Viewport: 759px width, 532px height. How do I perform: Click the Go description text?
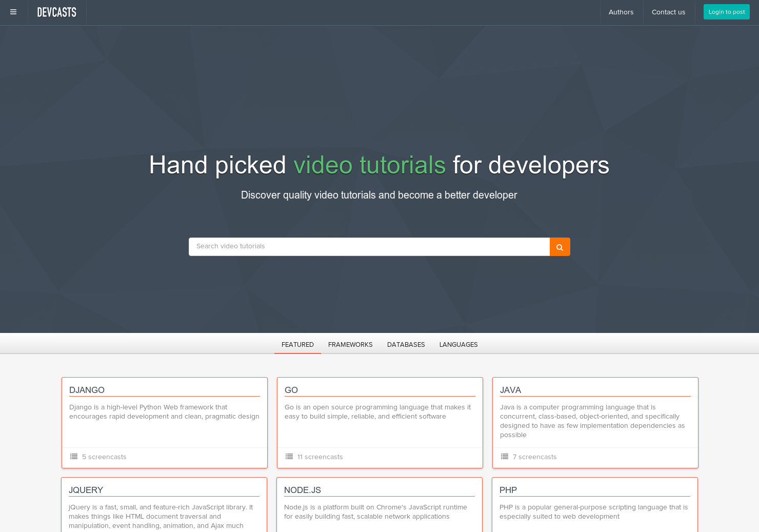tap(378, 411)
